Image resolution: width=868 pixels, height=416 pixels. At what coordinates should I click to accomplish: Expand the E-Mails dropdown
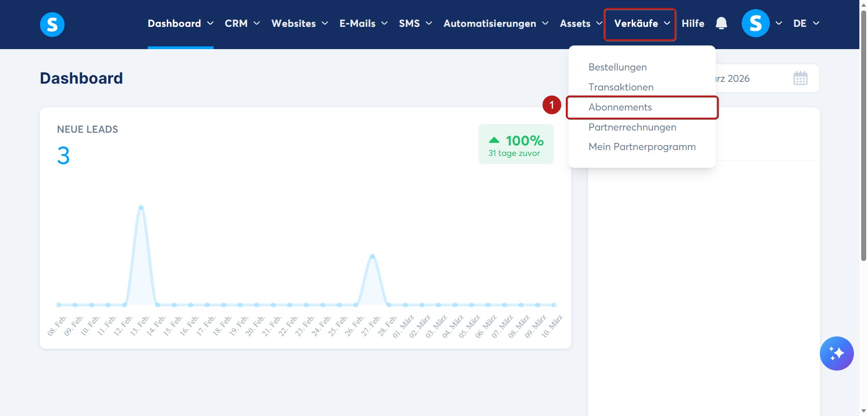coord(364,23)
